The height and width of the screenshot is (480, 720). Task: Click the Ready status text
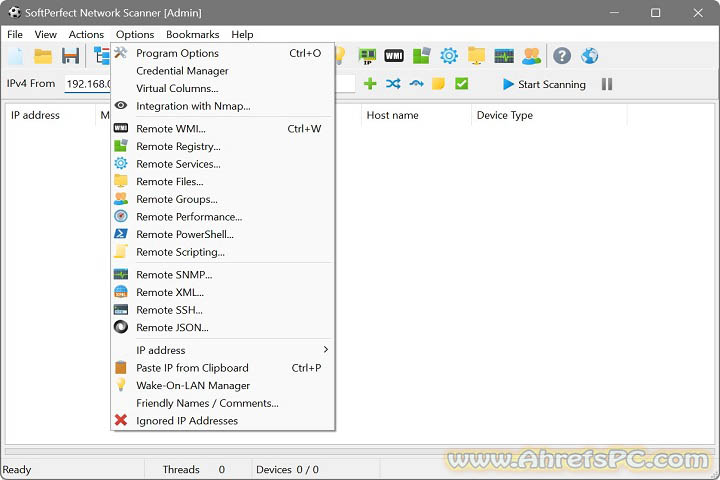(x=17, y=469)
